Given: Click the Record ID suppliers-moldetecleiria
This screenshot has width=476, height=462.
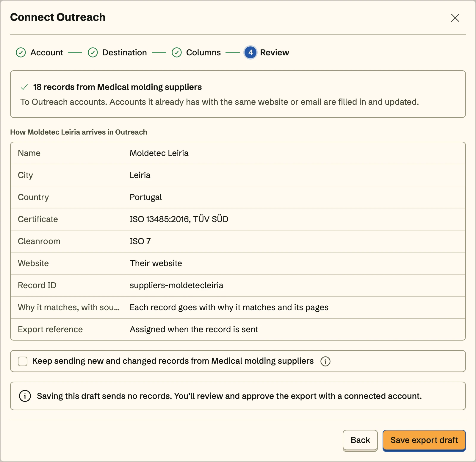Looking at the screenshot, I should point(176,285).
